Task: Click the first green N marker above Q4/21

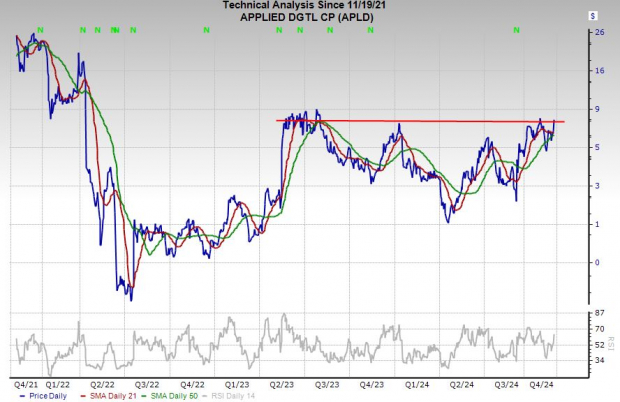Action: click(39, 31)
